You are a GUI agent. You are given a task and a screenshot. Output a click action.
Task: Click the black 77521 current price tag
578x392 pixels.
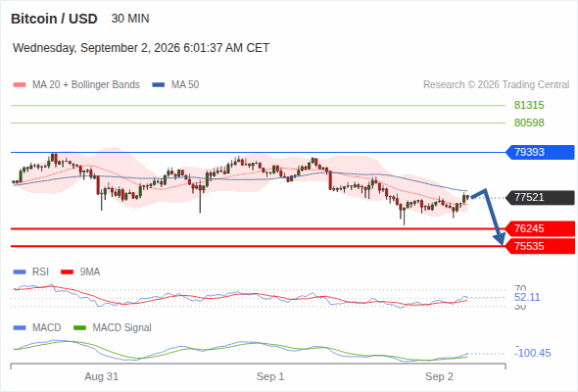[x=540, y=197]
